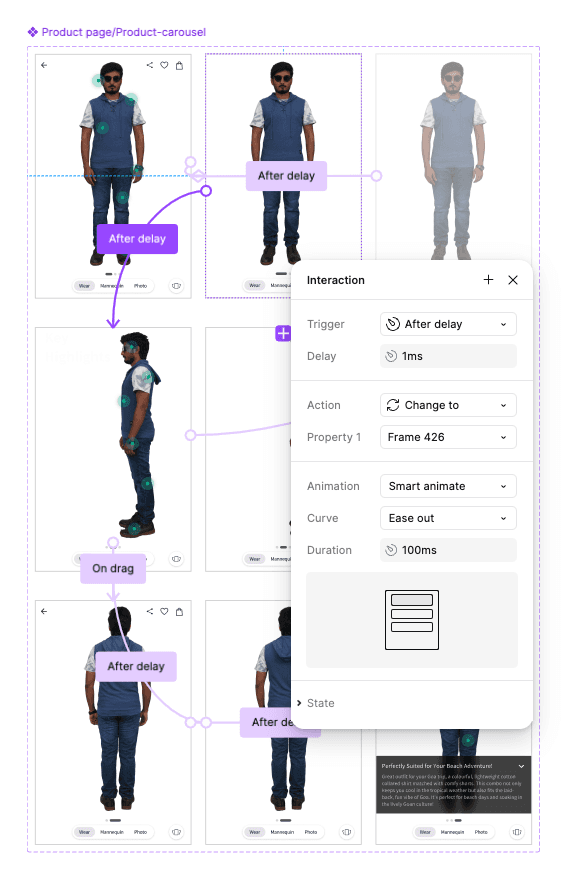The height and width of the screenshot is (873, 572).
Task: Click the green hotspot on the front-view shoulder
Action: pyautogui.click(x=131, y=100)
